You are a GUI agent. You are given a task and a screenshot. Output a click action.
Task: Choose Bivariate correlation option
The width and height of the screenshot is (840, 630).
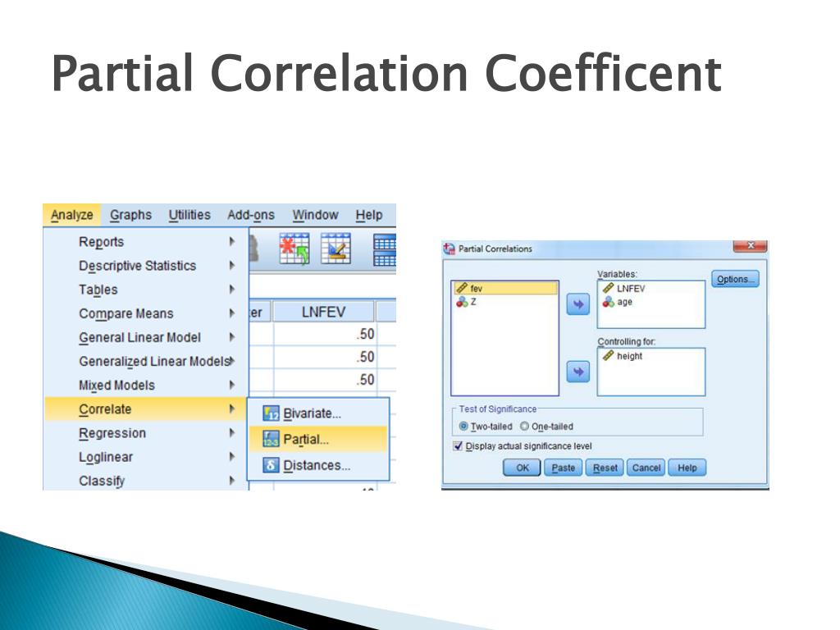pos(318,413)
